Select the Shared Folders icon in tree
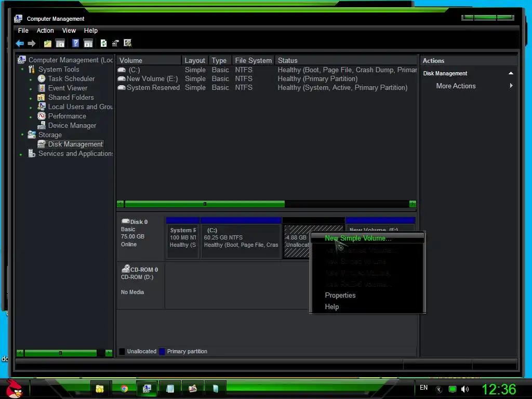 point(41,97)
